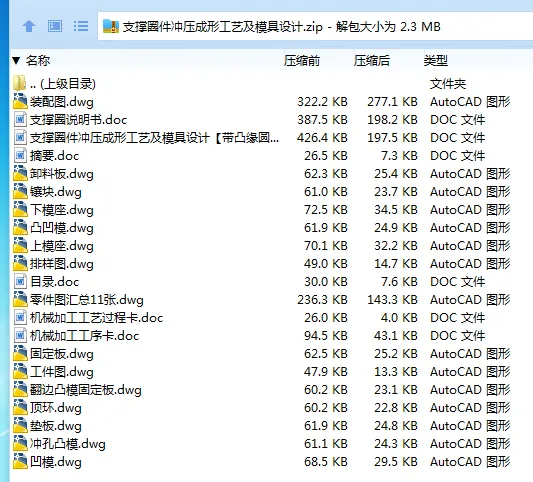Select the 卸料板.dwg AutoCAD icon
533x482 pixels.
point(20,173)
